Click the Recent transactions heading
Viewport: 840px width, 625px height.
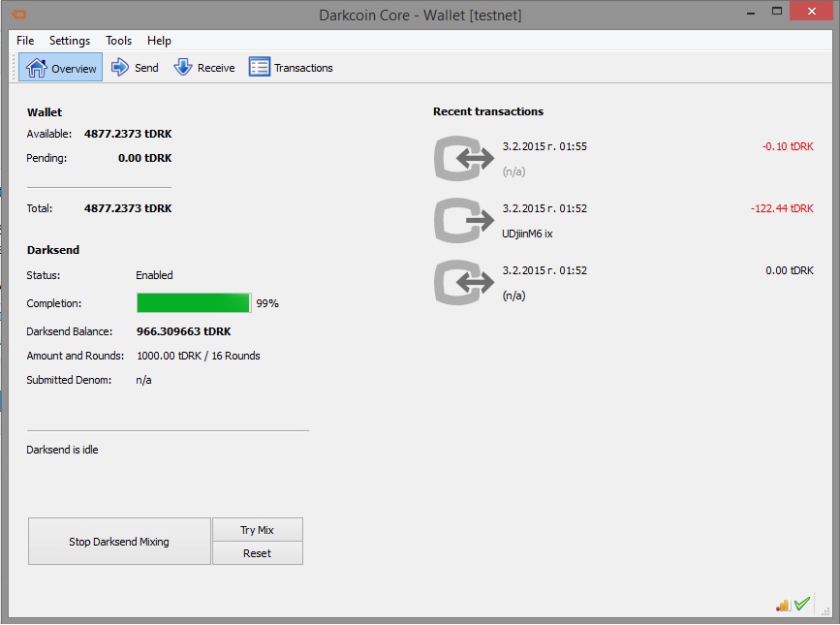tap(488, 111)
